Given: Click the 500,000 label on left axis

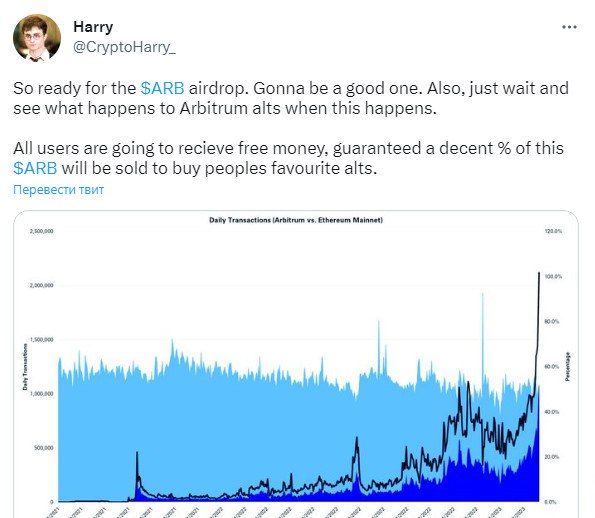Looking at the screenshot, I should coord(44,448).
